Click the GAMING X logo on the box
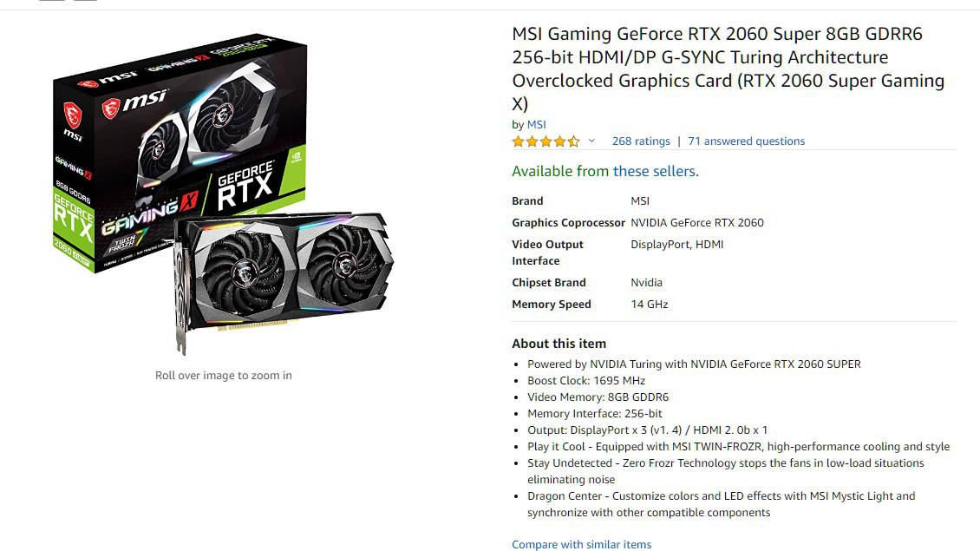980x551 pixels. 149,213
